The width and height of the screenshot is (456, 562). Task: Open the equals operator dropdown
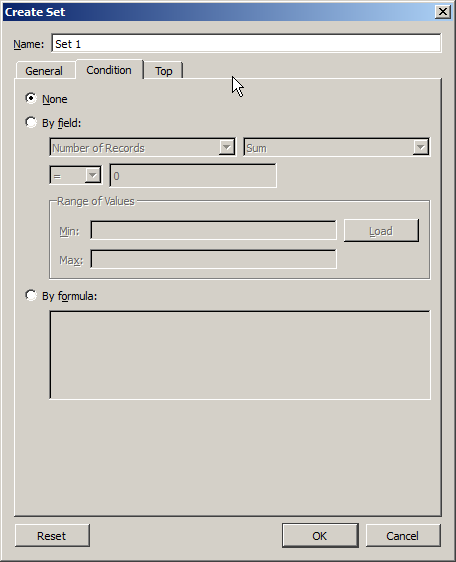click(76, 176)
